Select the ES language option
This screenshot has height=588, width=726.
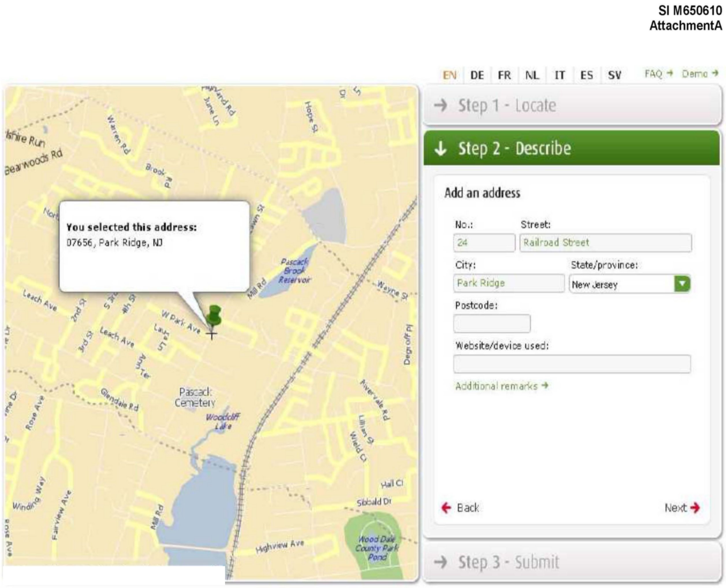(x=586, y=75)
